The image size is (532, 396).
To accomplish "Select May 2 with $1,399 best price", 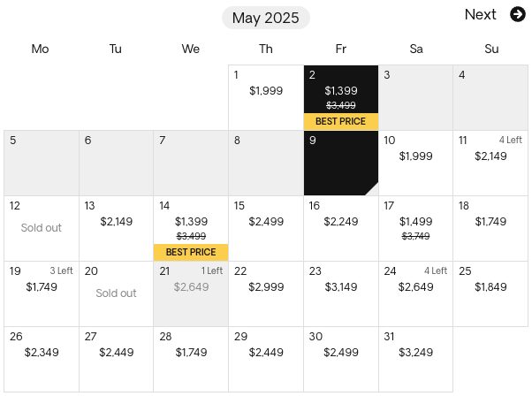I will 341,98.
